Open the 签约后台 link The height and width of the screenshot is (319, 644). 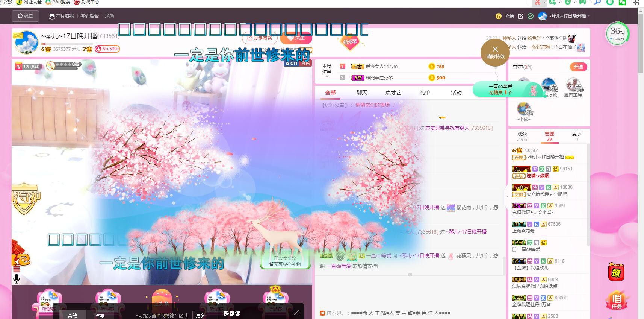(x=89, y=16)
